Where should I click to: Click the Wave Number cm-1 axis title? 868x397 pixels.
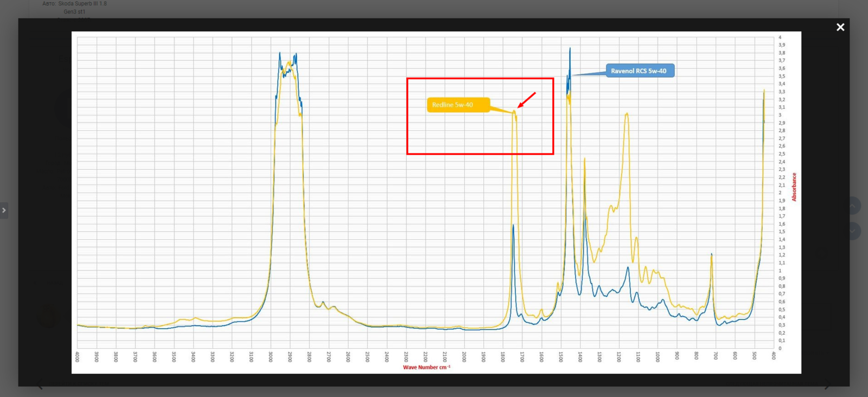(x=426, y=367)
